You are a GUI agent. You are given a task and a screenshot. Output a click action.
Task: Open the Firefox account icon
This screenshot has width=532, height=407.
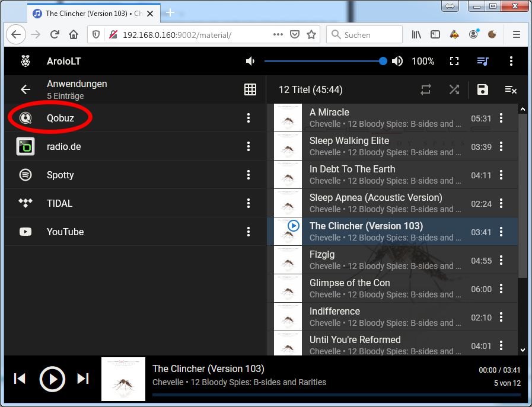tap(473, 34)
